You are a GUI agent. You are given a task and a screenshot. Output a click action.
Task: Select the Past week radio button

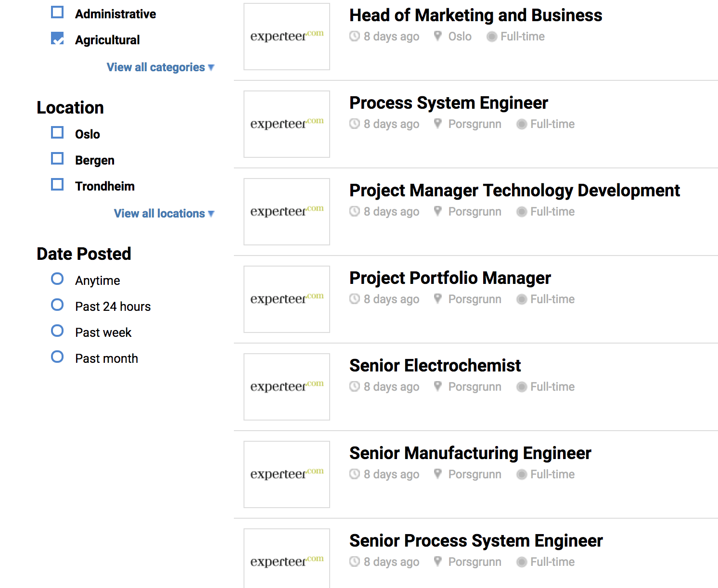coord(57,331)
